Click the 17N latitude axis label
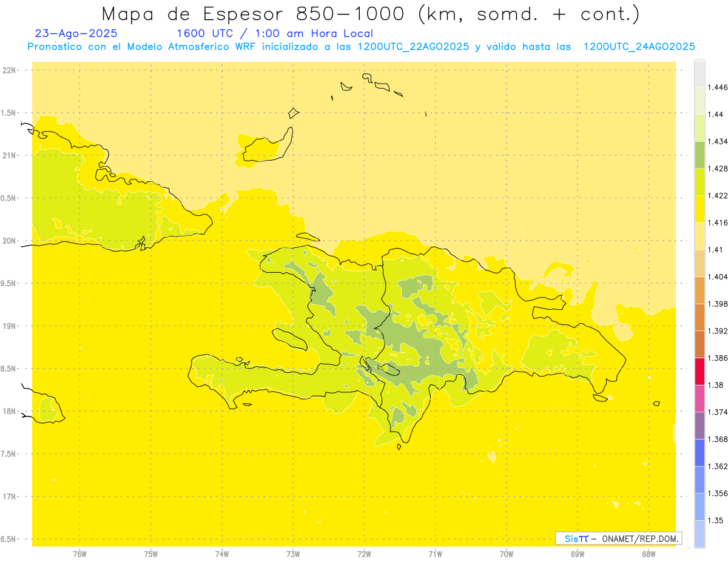 10,497
